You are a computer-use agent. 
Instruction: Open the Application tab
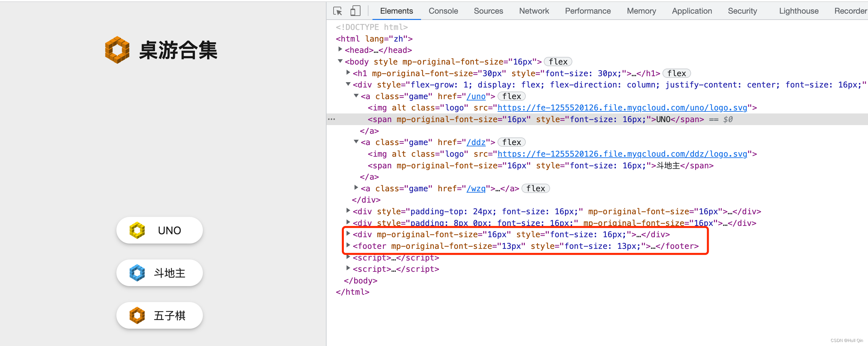pos(692,11)
